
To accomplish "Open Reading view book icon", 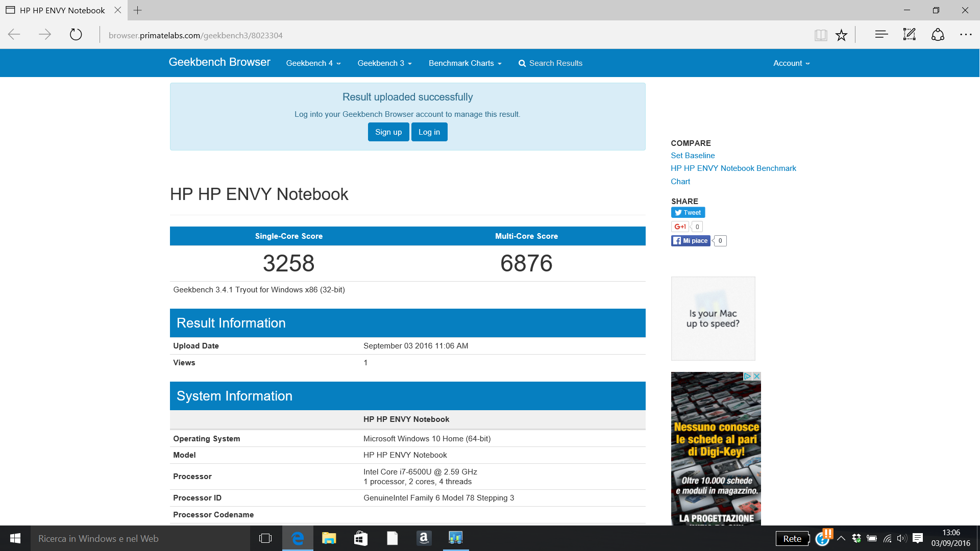I will point(821,35).
